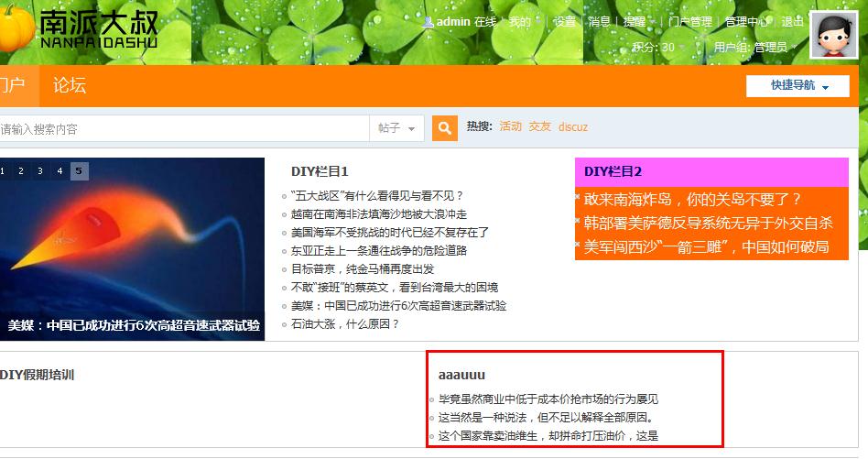The width and height of the screenshot is (868, 459).
Task: Open article 目标普京，纯金马桶再度出发
Action: coord(363,269)
